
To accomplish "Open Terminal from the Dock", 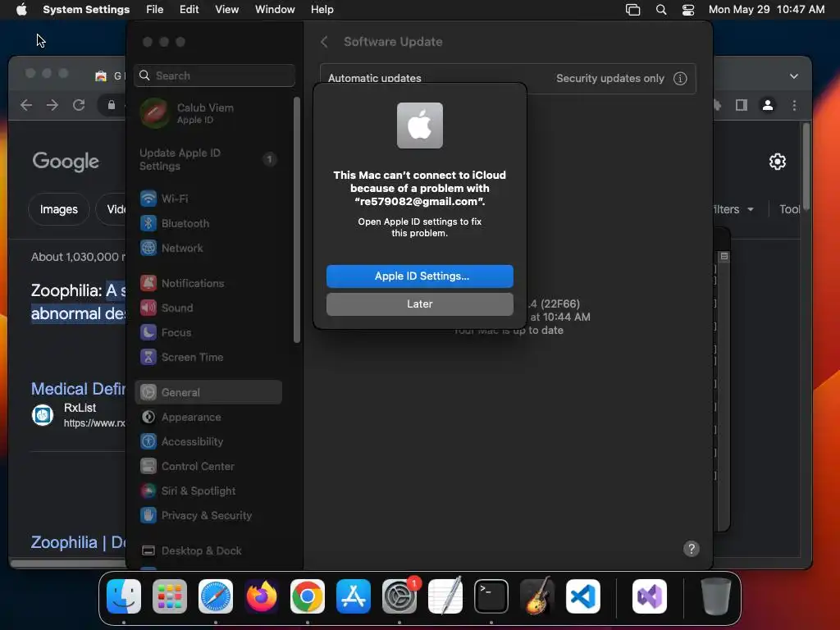I will point(491,596).
